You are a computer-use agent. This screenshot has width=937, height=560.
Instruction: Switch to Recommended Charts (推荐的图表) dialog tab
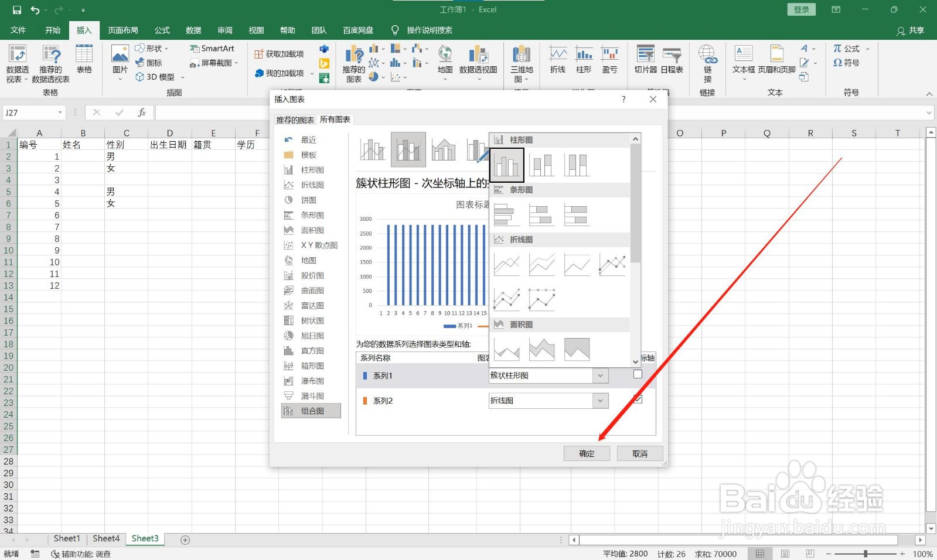[295, 119]
